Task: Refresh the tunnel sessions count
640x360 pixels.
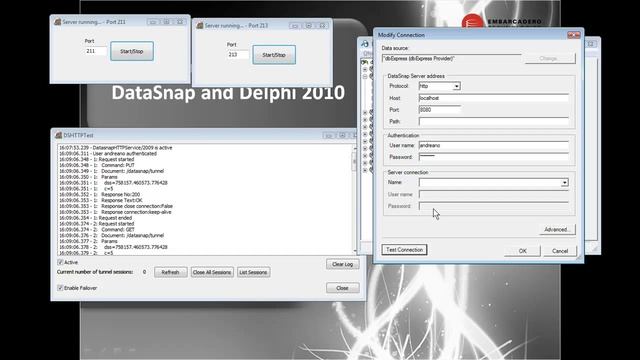Action: coord(171,272)
